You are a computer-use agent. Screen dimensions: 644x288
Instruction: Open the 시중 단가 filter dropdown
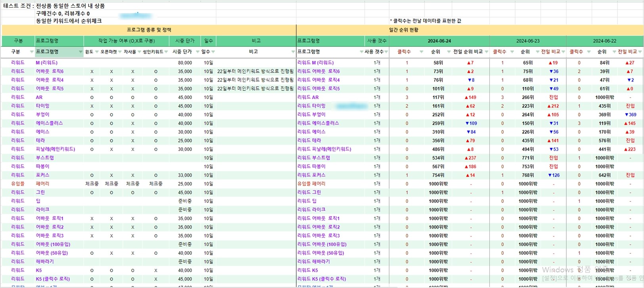197,52
